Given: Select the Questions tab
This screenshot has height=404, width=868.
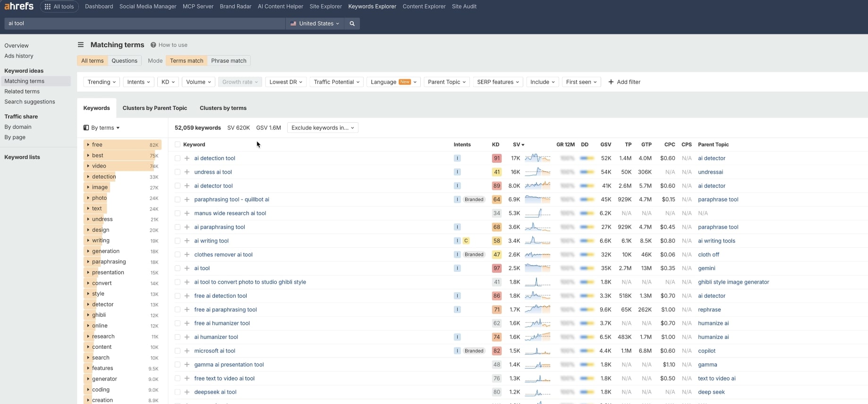Looking at the screenshot, I should click(124, 61).
